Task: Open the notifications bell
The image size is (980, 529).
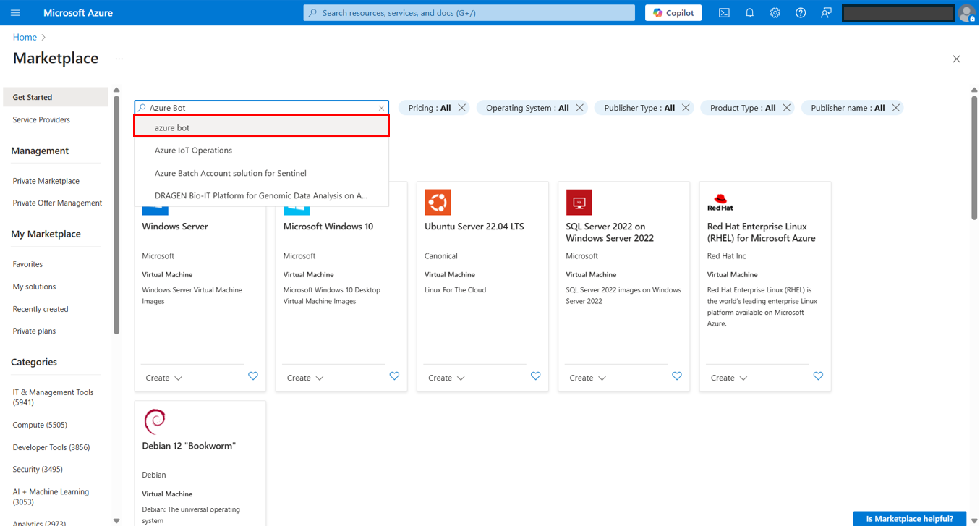Action: [749, 13]
